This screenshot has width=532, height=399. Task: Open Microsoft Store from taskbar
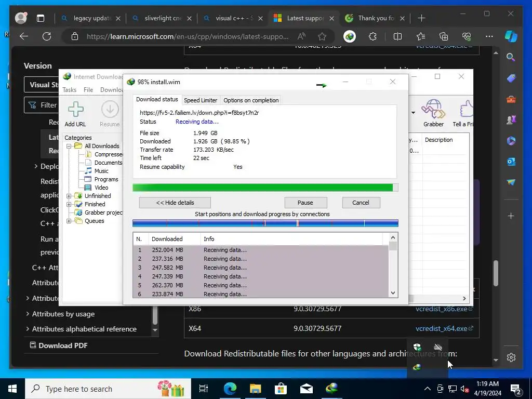(x=281, y=389)
